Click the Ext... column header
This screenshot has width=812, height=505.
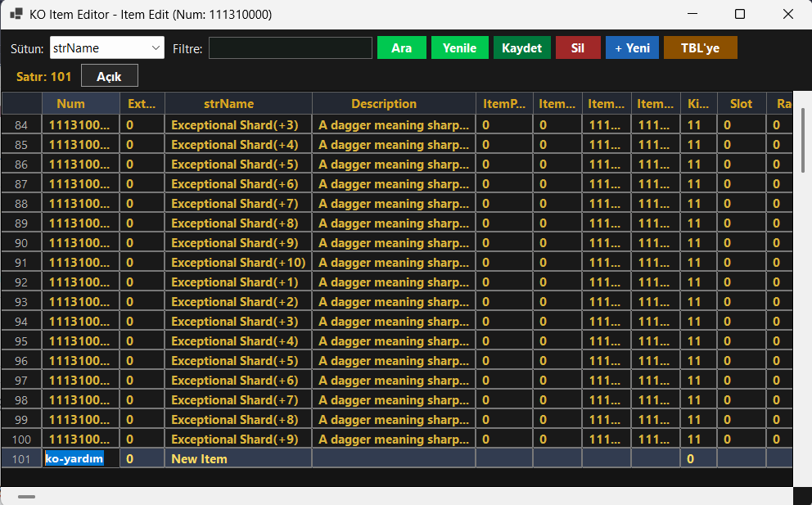[x=142, y=104]
